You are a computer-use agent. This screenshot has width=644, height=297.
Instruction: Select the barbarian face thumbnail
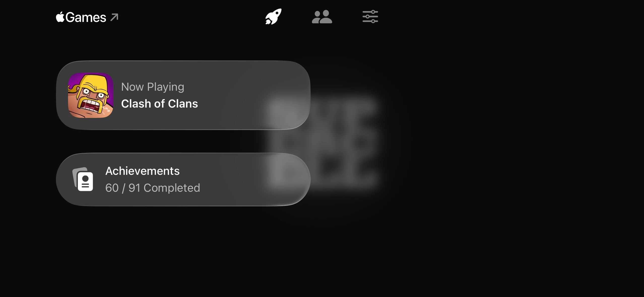pos(90,95)
